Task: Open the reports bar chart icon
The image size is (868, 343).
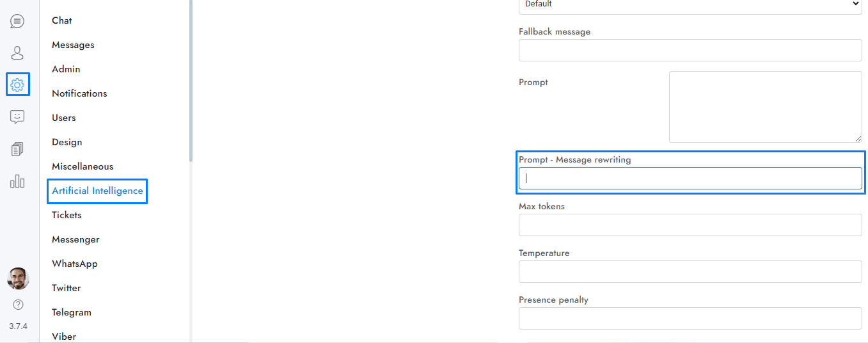Action: pos(17,181)
